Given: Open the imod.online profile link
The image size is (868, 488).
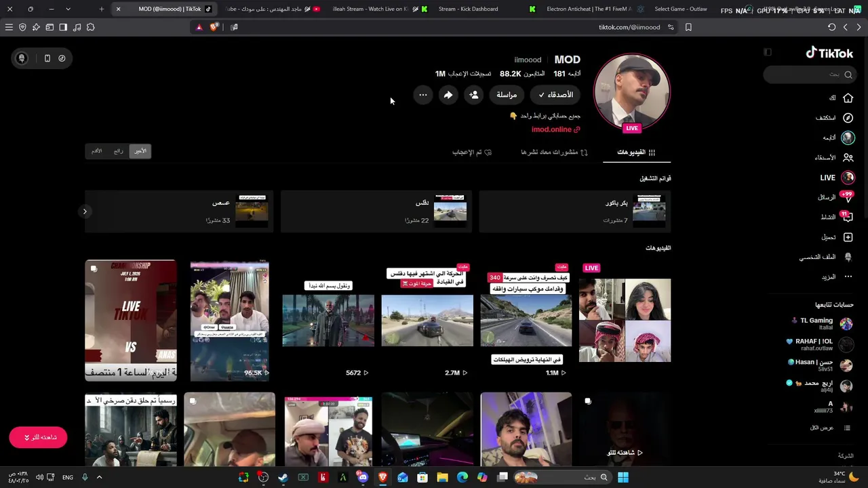Looking at the screenshot, I should [556, 129].
